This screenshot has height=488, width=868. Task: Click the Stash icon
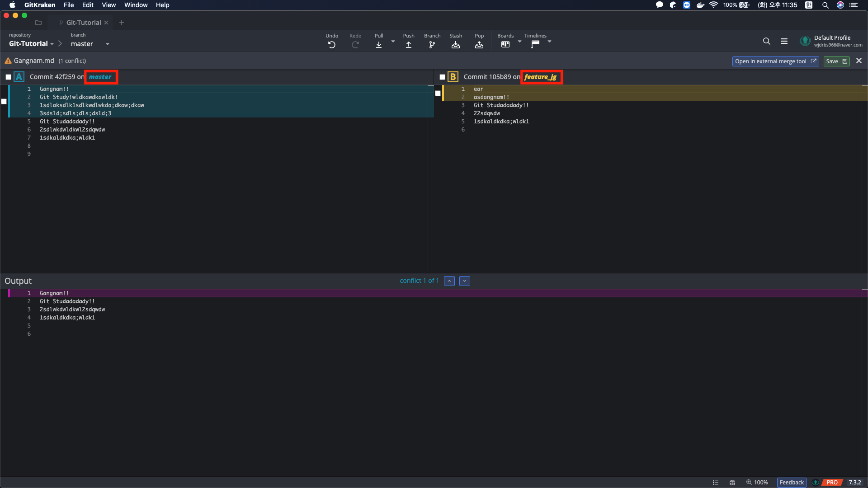tap(455, 45)
